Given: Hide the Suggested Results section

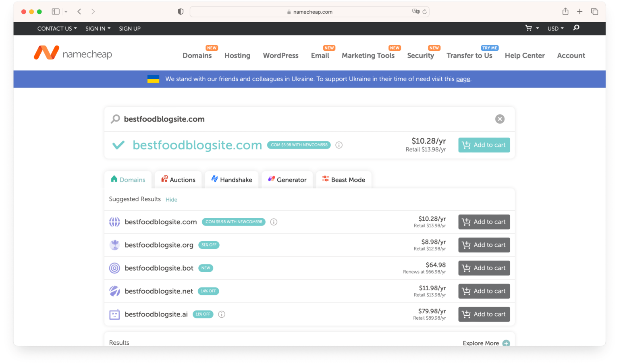Looking at the screenshot, I should [x=171, y=200].
